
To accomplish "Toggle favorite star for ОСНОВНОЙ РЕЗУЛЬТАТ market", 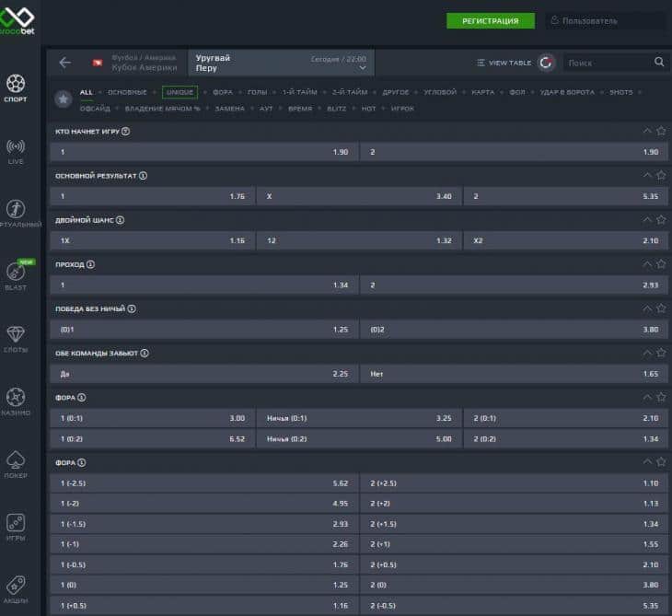I will (661, 175).
